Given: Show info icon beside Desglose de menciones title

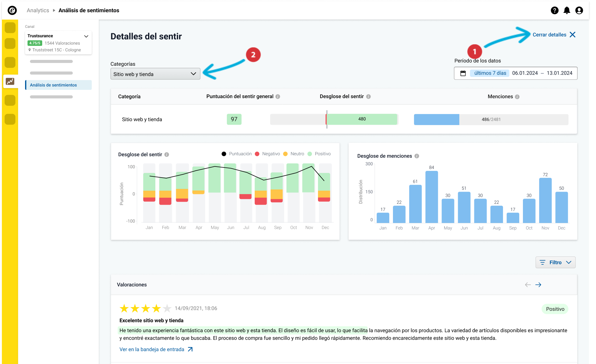Looking at the screenshot, I should tap(416, 156).
